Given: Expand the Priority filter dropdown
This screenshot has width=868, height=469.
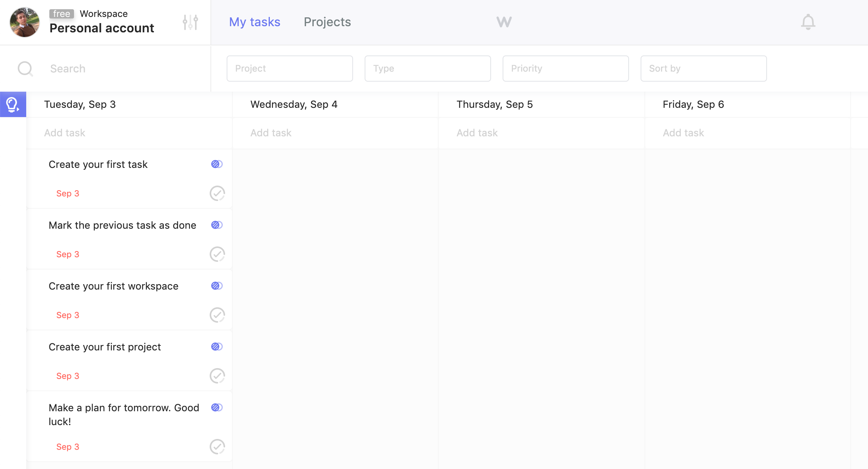Looking at the screenshot, I should coord(565,69).
